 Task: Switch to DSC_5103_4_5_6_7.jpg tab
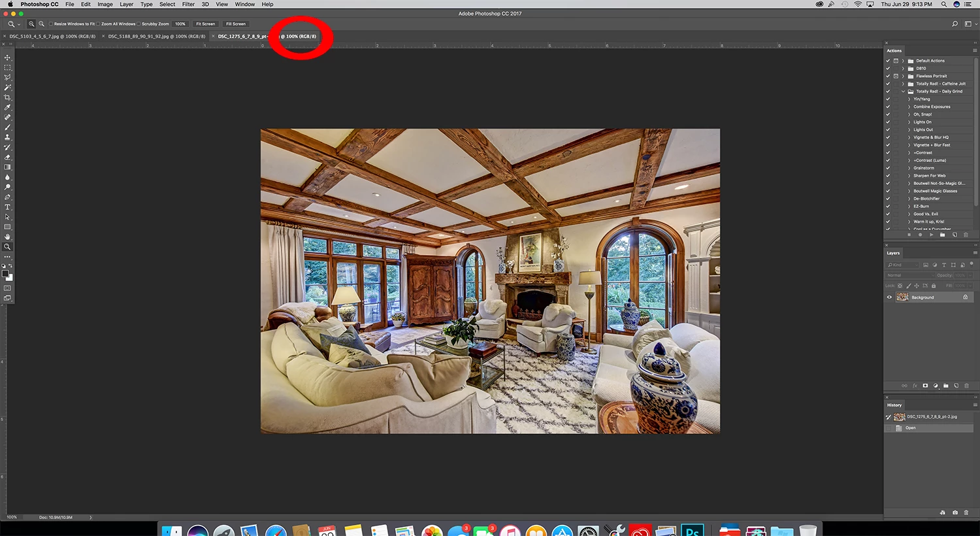[x=52, y=37]
